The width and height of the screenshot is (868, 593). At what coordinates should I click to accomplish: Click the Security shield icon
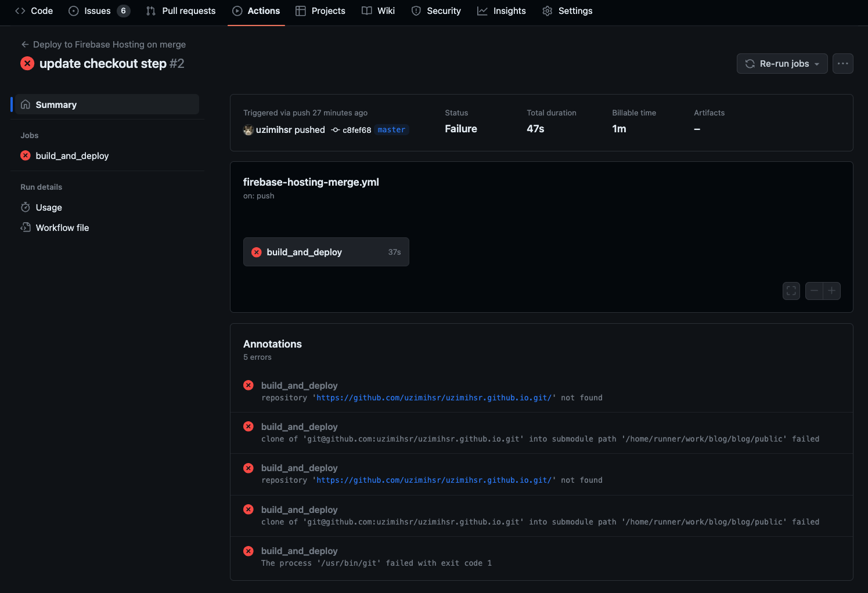point(416,11)
